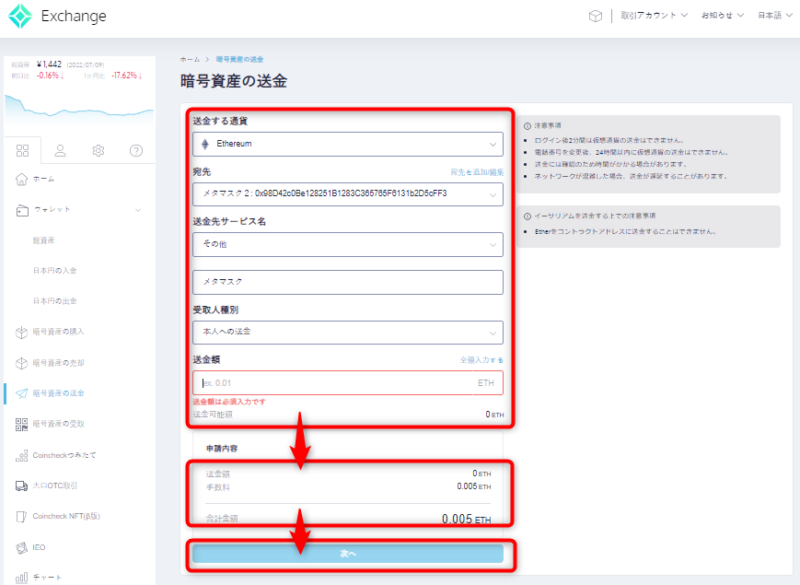This screenshot has width=800, height=585.
Task: Click the 送金額は必須入力です error message
Action: click(x=229, y=402)
